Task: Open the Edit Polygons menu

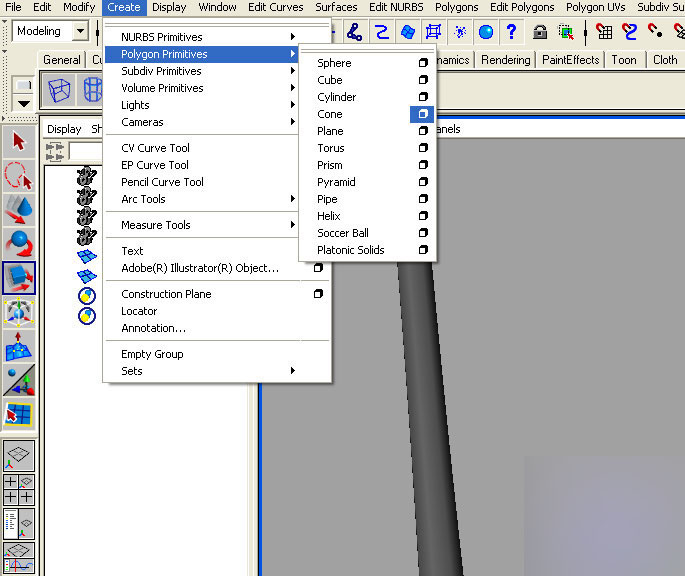Action: (x=522, y=7)
